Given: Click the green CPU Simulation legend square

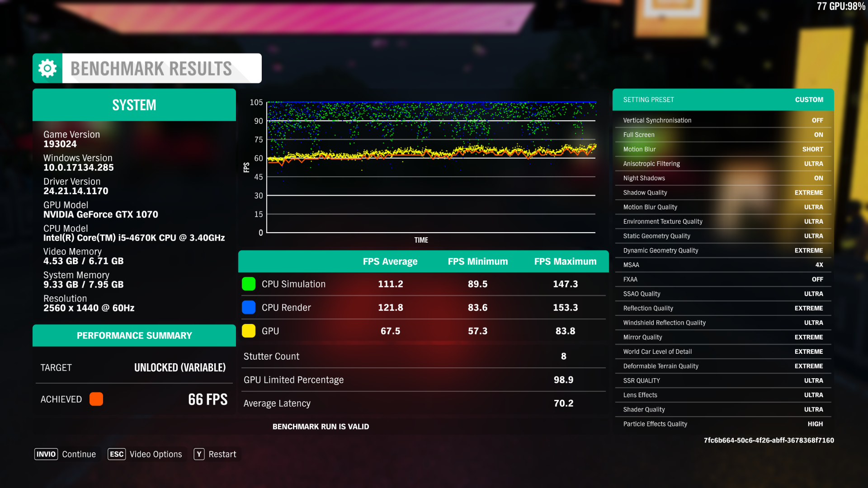Looking at the screenshot, I should 249,284.
